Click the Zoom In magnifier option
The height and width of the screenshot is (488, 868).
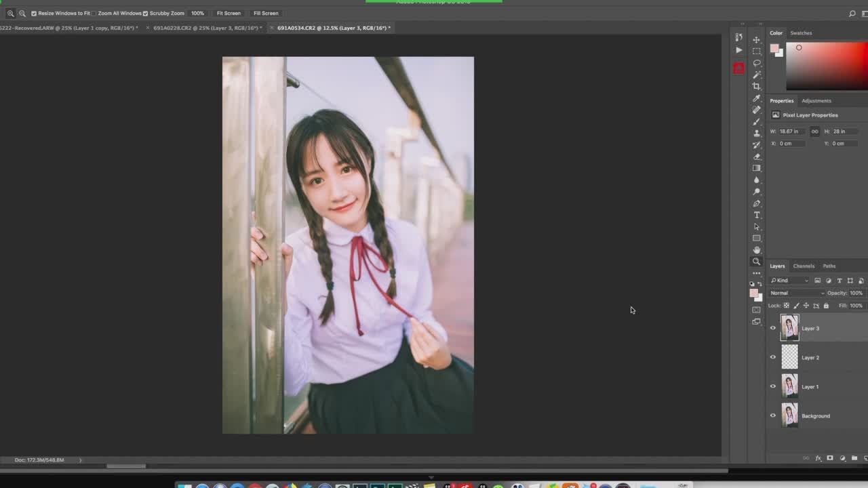tap(11, 13)
